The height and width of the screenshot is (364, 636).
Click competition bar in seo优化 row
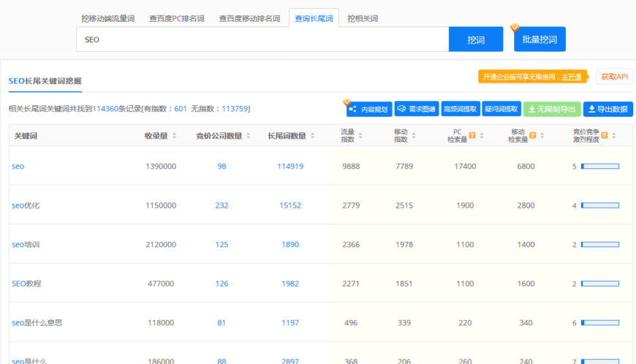(x=600, y=205)
